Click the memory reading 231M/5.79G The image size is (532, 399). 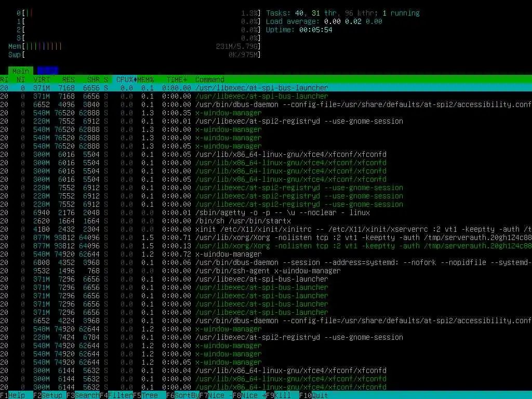237,46
